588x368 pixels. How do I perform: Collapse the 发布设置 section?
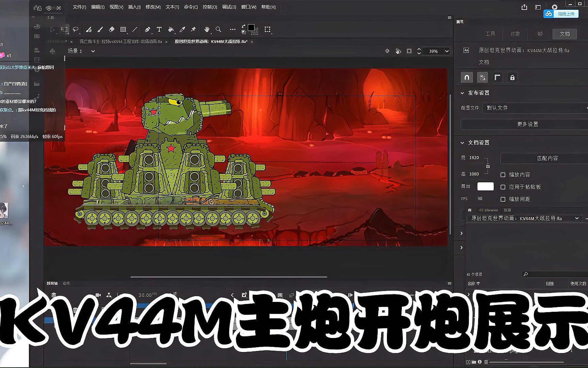[x=462, y=93]
